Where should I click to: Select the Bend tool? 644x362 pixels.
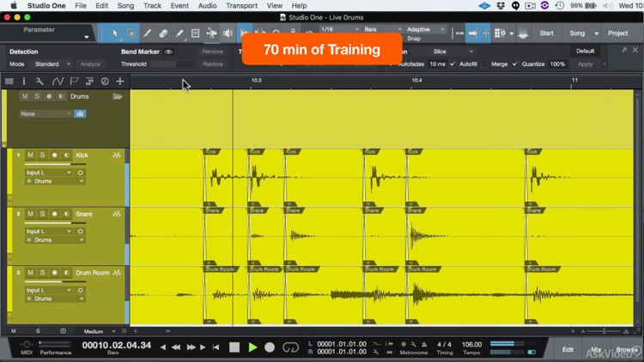click(211, 33)
